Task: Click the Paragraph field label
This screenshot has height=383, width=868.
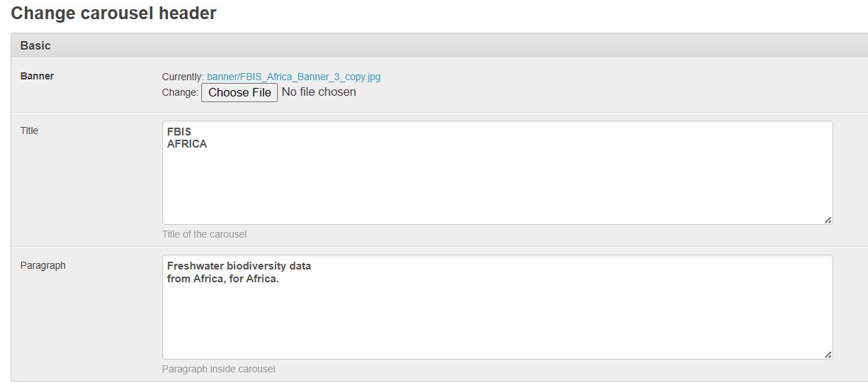Action: coord(43,265)
